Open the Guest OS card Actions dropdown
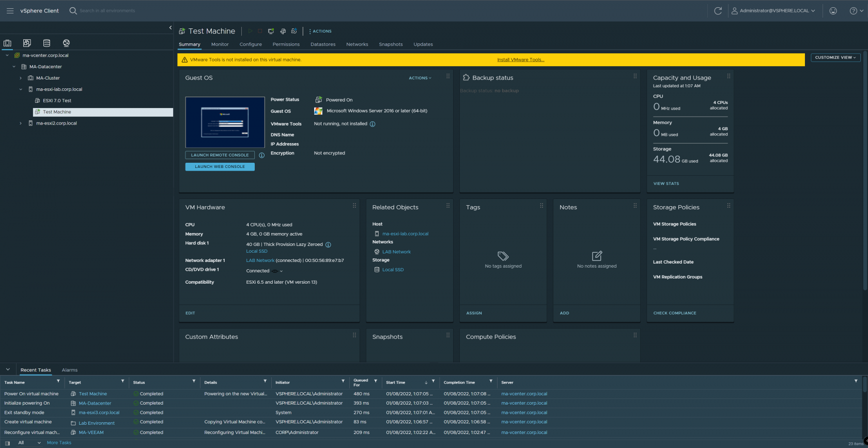 point(420,78)
